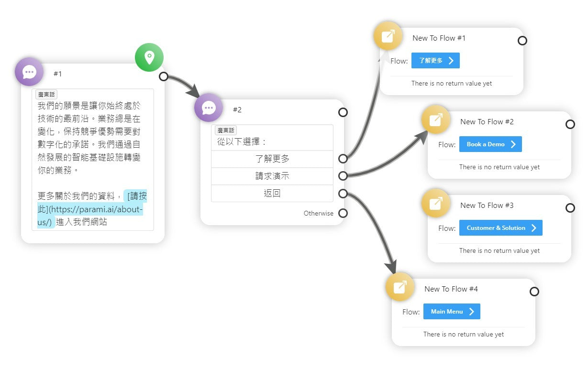
Task: Click the output connector beside 請求演示 option
Action: tap(343, 176)
